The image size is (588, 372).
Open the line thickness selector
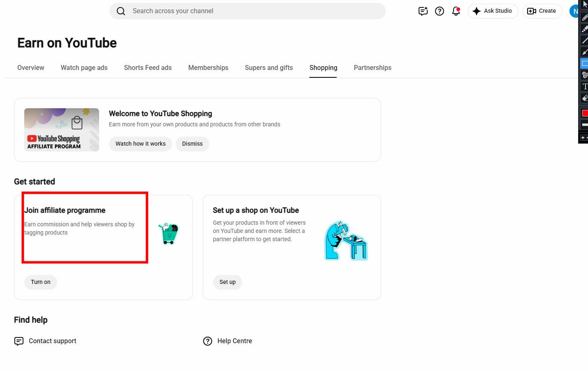[584, 124]
